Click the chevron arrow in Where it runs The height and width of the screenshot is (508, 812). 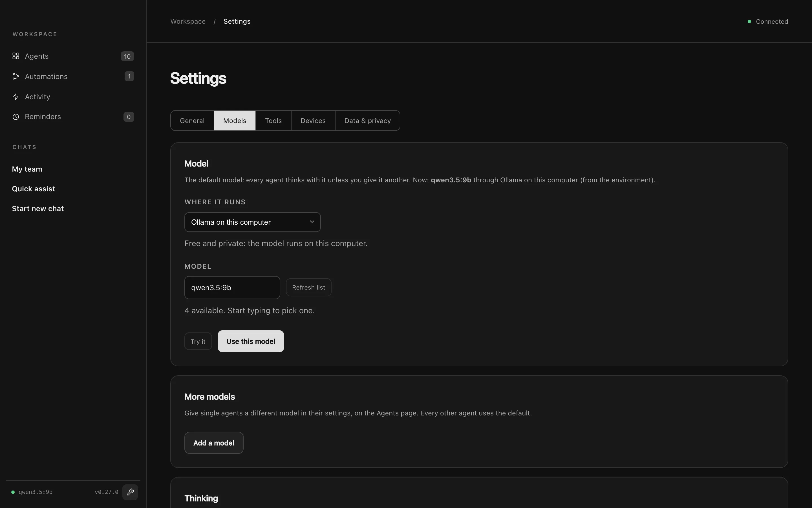pyautogui.click(x=312, y=222)
